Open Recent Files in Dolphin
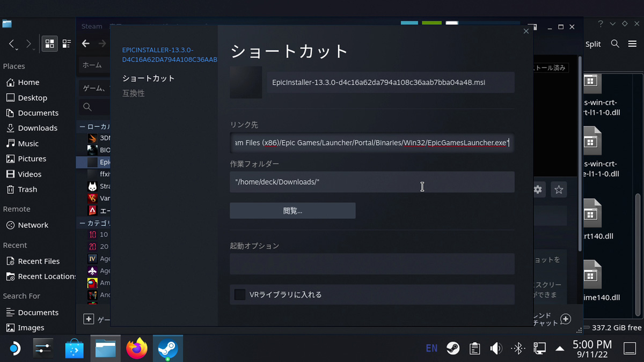The height and width of the screenshot is (362, 644). [x=39, y=261]
